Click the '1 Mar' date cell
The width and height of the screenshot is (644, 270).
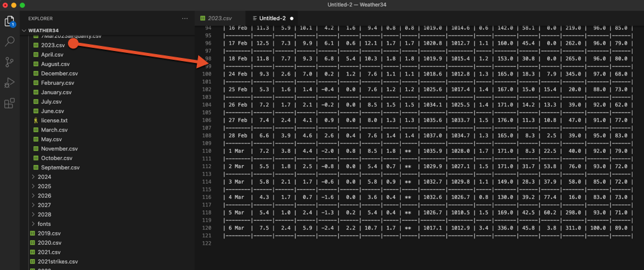point(236,150)
